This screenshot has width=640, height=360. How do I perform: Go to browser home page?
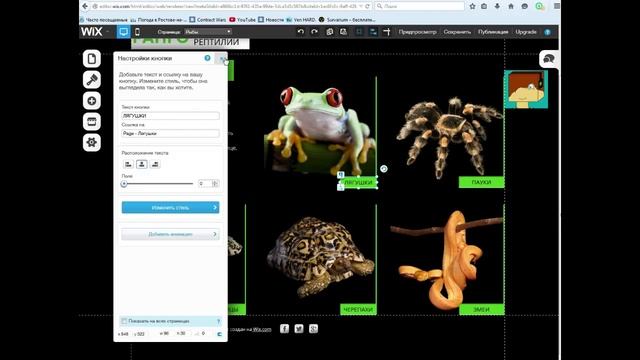coord(511,6)
